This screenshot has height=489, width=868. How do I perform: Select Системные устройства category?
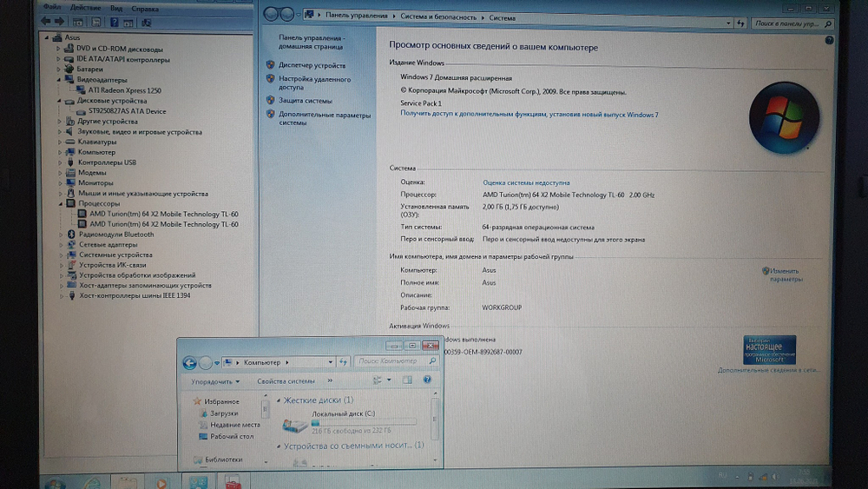point(115,254)
